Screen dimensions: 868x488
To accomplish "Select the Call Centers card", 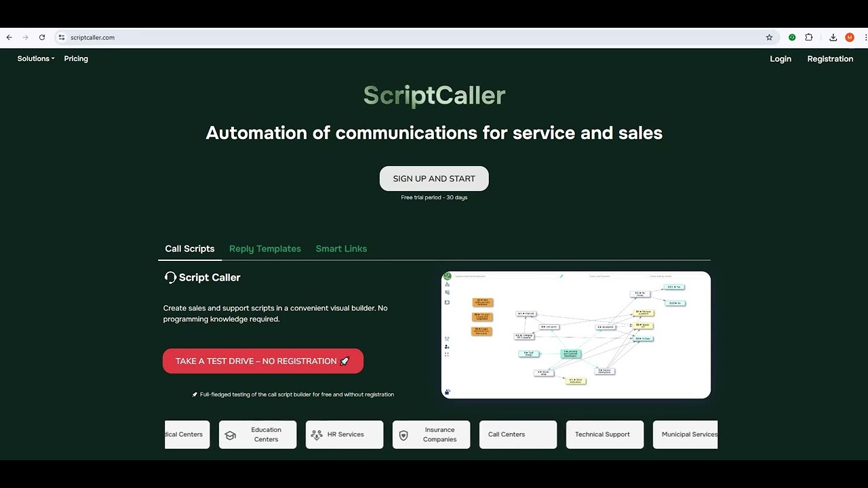I will [x=518, y=434].
